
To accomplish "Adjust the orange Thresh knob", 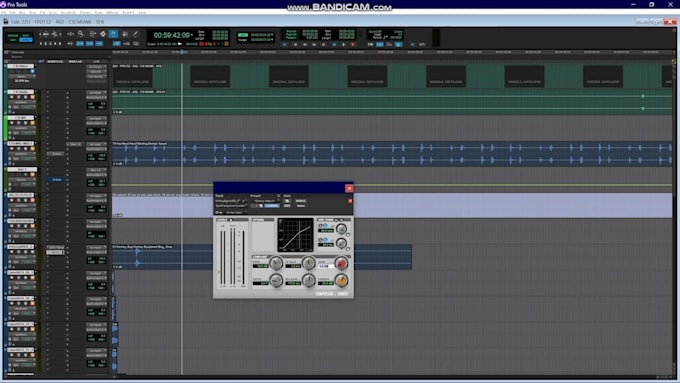I will point(341,281).
